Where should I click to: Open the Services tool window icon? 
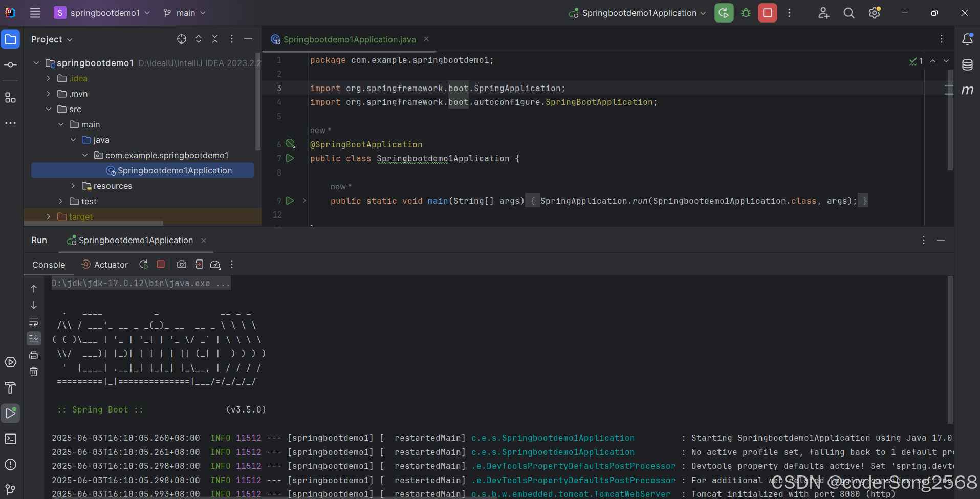coord(11,362)
